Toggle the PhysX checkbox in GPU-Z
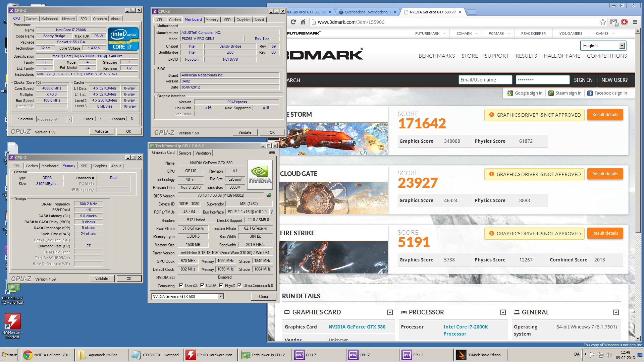The width and height of the screenshot is (644, 362). 221,286
